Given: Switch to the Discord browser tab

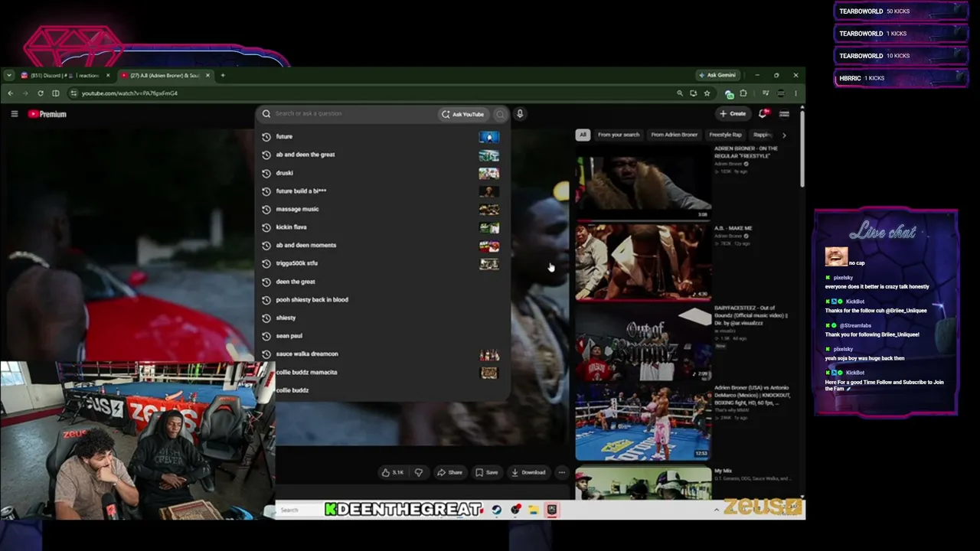Looking at the screenshot, I should [x=64, y=75].
